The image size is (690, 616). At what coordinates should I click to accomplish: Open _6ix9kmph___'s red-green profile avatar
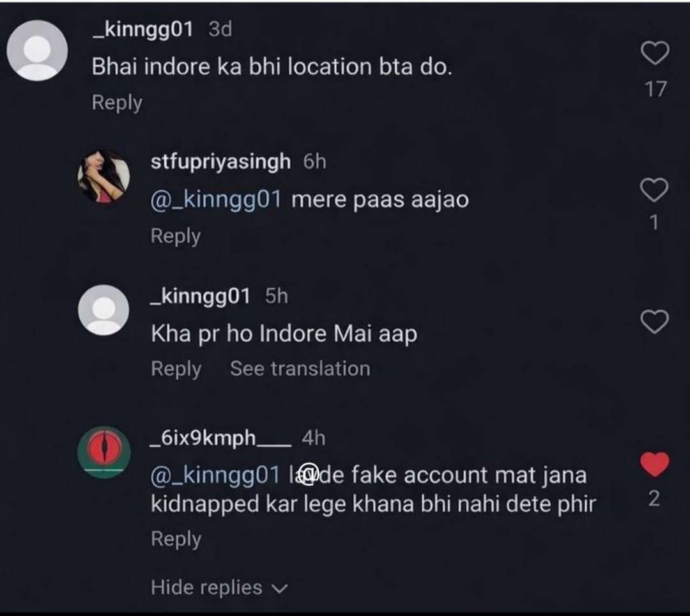click(103, 452)
